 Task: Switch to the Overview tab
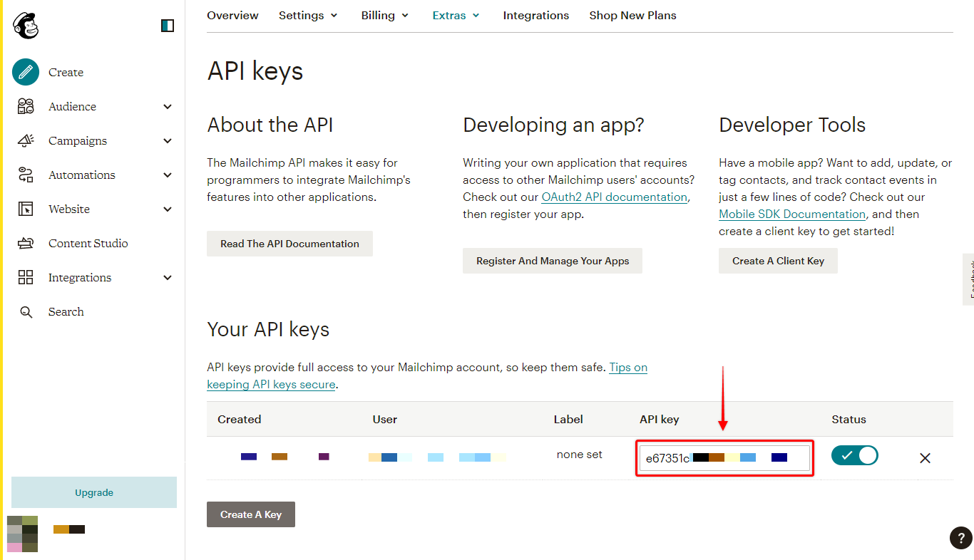pyautogui.click(x=232, y=15)
